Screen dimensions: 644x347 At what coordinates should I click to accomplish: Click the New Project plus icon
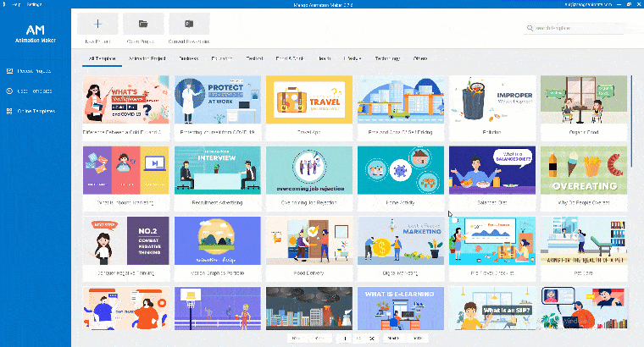click(98, 25)
